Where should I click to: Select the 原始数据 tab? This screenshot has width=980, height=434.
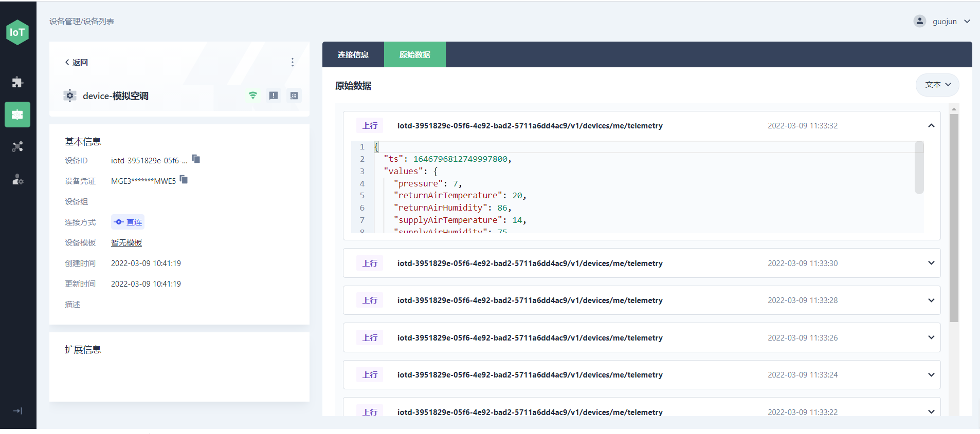(414, 54)
